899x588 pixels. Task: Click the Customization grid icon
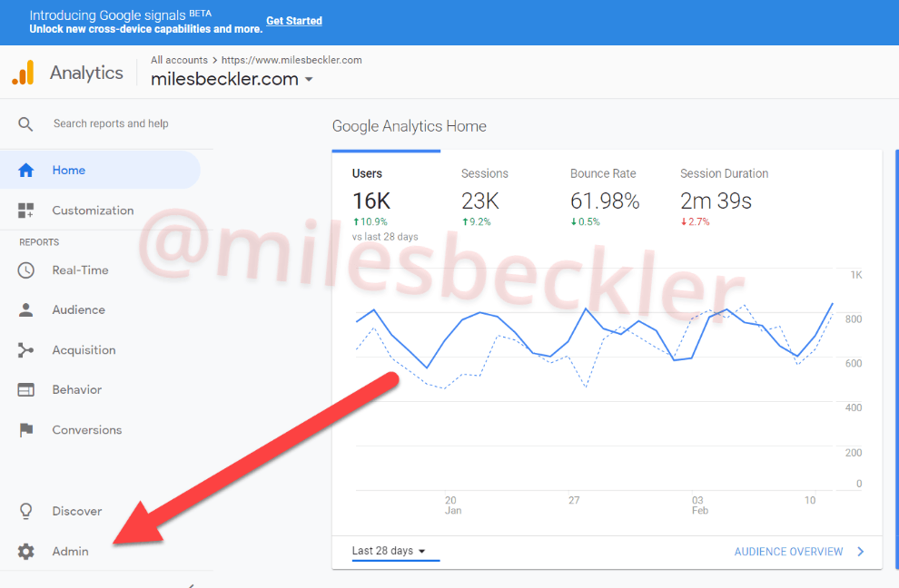tap(25, 211)
